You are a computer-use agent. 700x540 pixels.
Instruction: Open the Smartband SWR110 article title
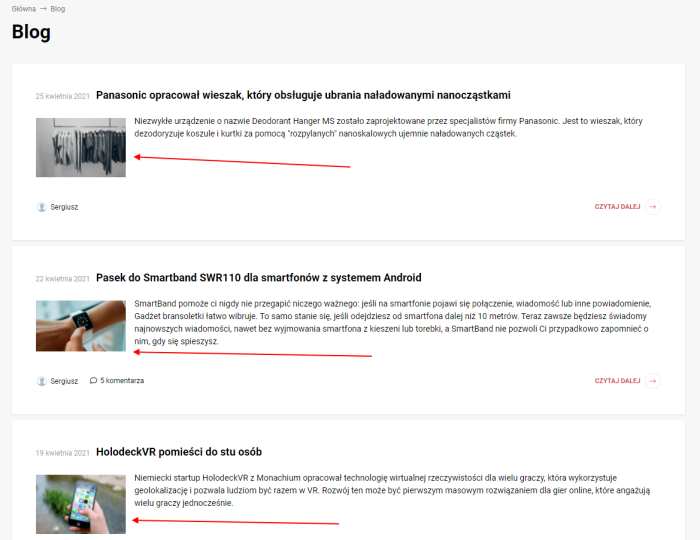coord(259,278)
